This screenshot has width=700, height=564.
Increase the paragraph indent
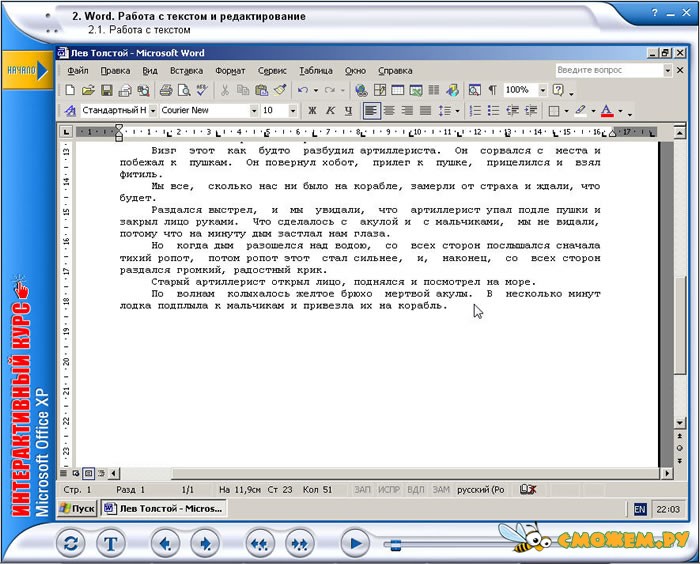coord(530,111)
